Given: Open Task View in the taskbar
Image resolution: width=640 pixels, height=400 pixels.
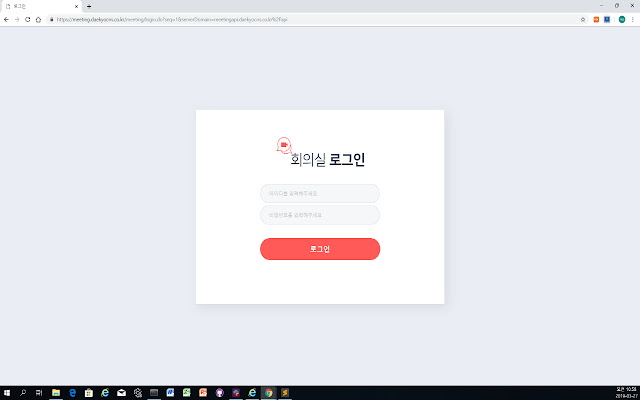Looking at the screenshot, I should coord(39,393).
